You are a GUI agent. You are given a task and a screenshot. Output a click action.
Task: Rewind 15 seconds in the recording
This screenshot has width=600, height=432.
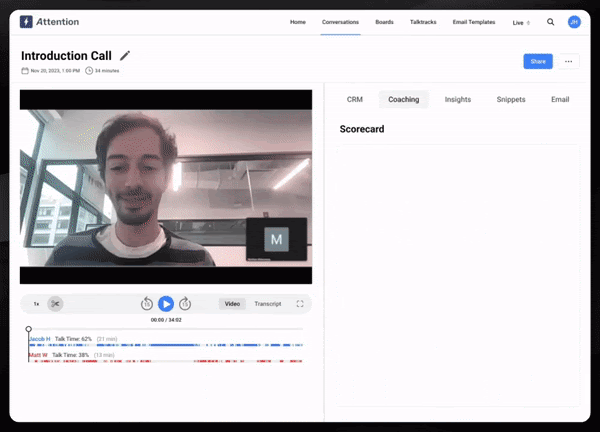[x=147, y=304]
